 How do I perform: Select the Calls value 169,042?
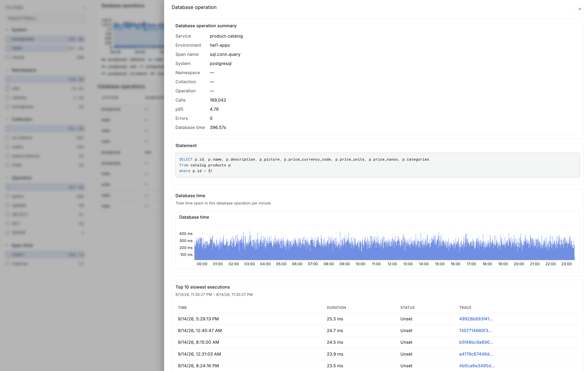[218, 100]
